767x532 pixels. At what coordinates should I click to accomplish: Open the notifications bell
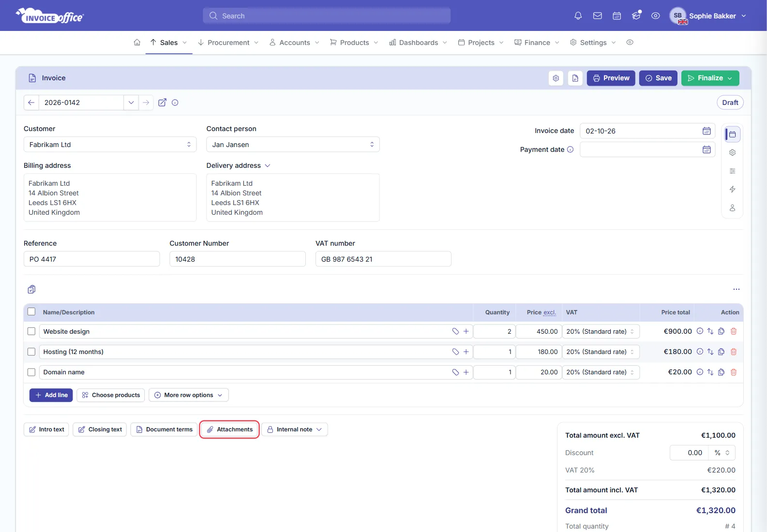click(578, 16)
